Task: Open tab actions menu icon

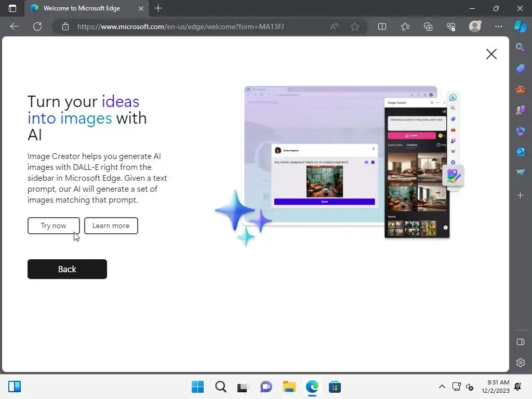Action: [x=12, y=8]
